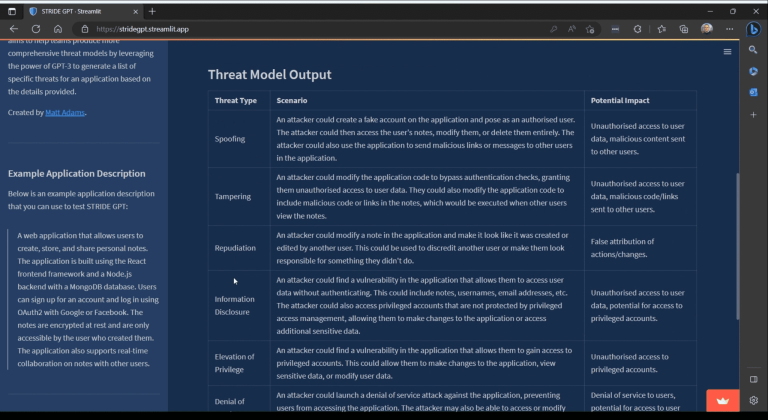Click the password manager extension icon

(615, 29)
